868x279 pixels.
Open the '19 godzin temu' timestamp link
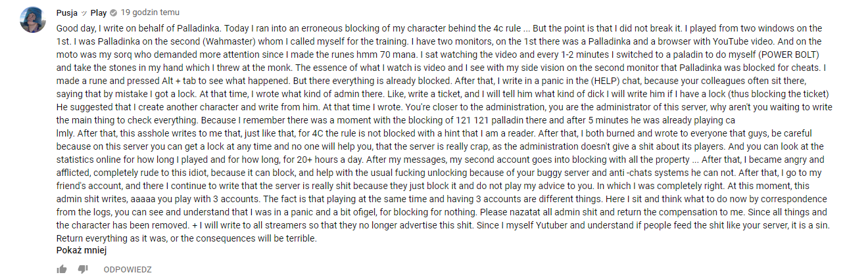coord(150,13)
